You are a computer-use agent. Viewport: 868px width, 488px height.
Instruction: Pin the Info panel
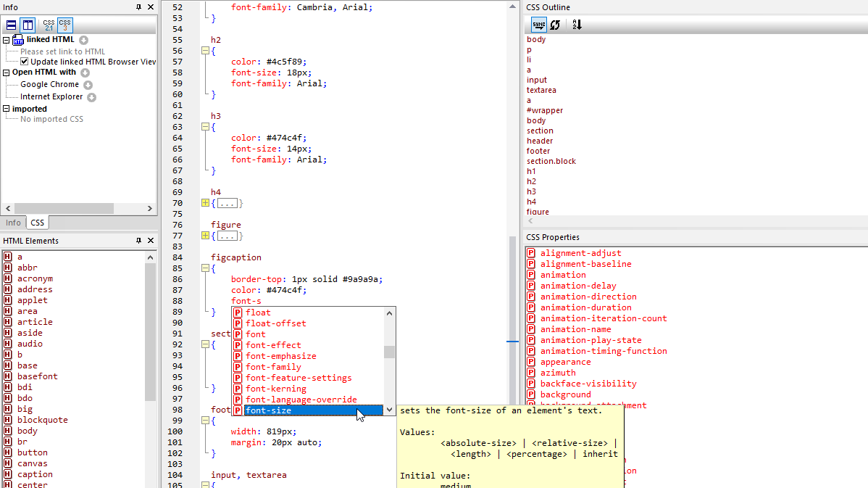tap(138, 7)
